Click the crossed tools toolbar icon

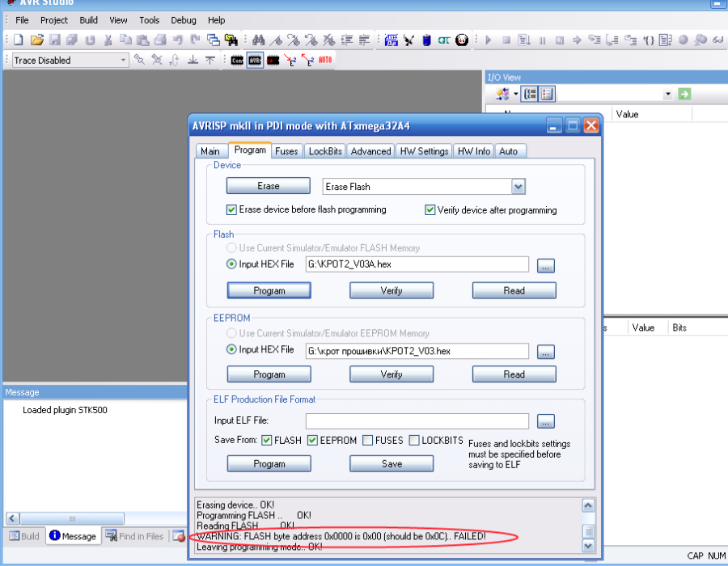(x=408, y=40)
